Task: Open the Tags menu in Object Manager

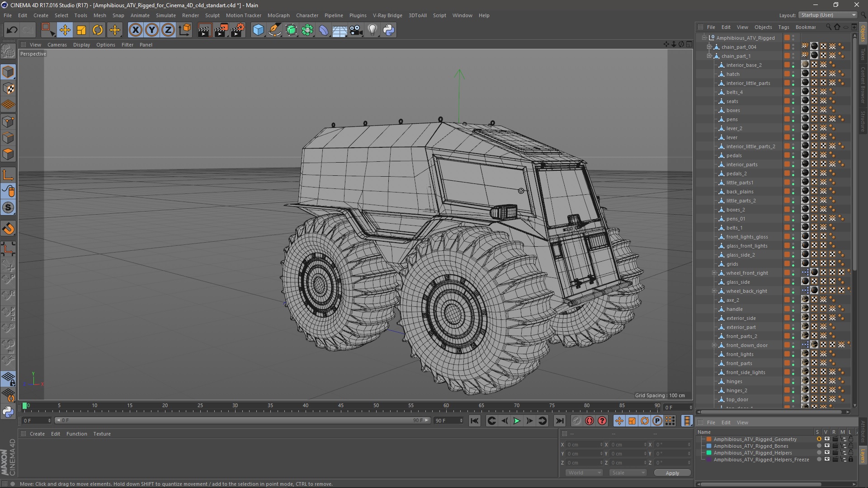Action: click(x=783, y=27)
